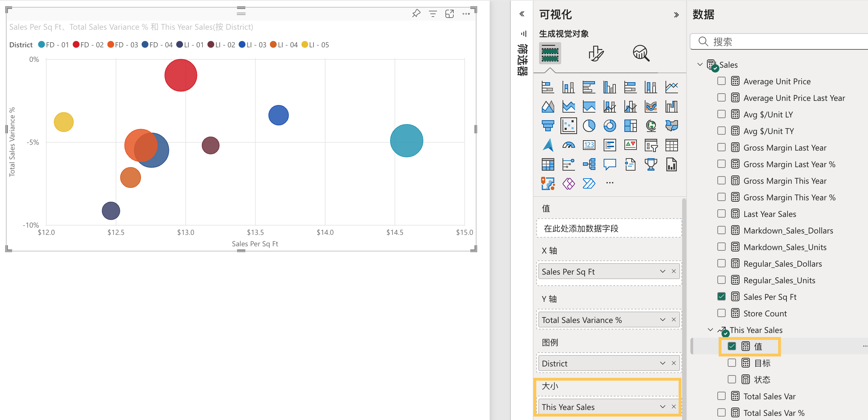Select the gauge visual icon
This screenshot has width=868, height=420.
coord(568,145)
